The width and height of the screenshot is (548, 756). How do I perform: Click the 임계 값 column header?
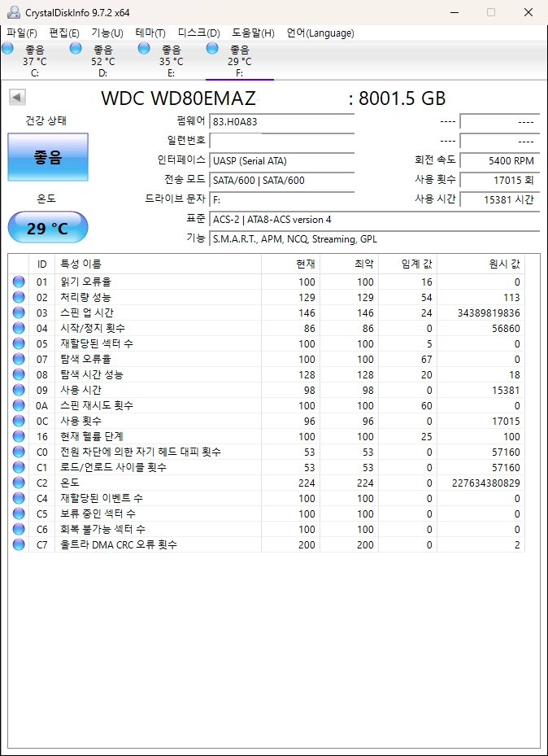pos(408,264)
